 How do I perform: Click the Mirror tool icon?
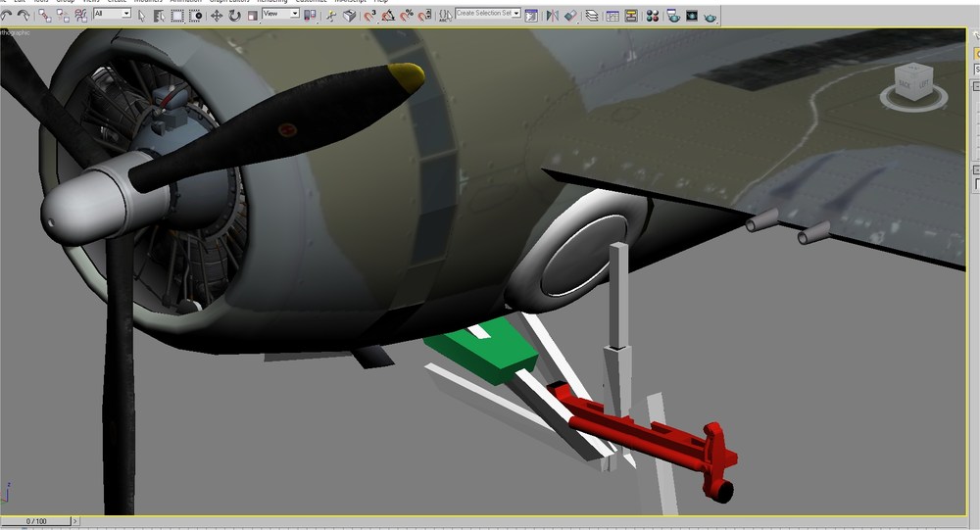tap(553, 16)
